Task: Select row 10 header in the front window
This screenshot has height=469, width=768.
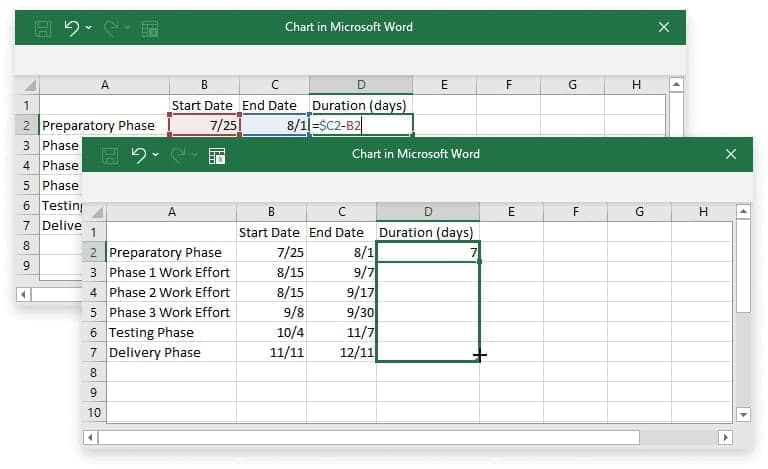Action: 94,413
